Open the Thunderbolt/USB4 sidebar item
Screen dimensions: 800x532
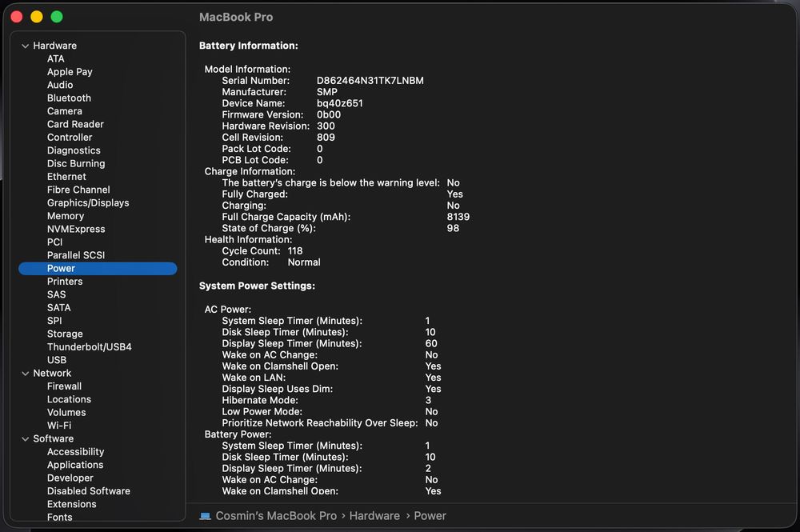89,347
